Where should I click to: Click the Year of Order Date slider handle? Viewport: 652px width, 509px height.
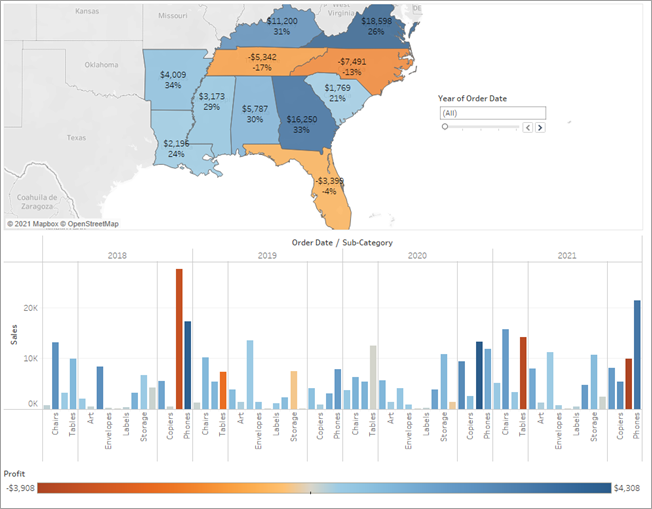pos(445,127)
